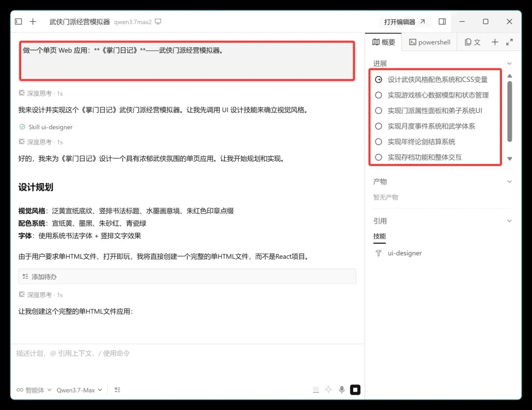The width and height of the screenshot is (532, 410).
Task: Expand 深度思考 block below Skill ui-designer
Action: (x=41, y=142)
